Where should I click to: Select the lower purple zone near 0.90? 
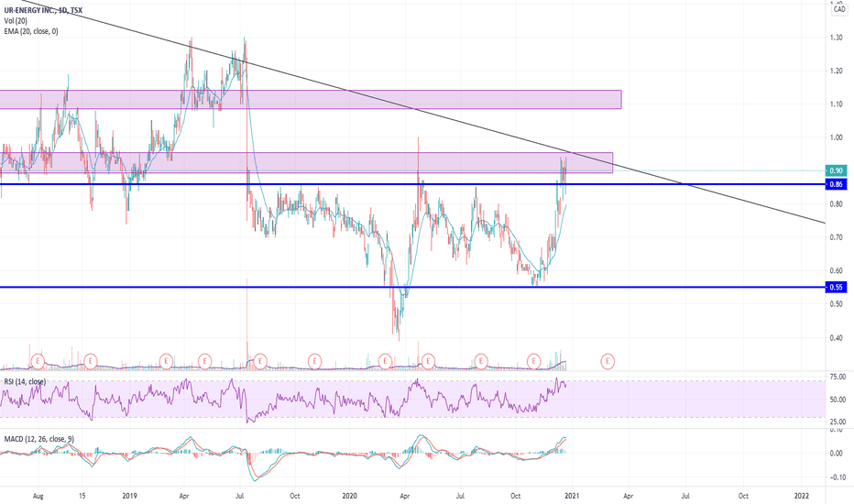point(306,163)
